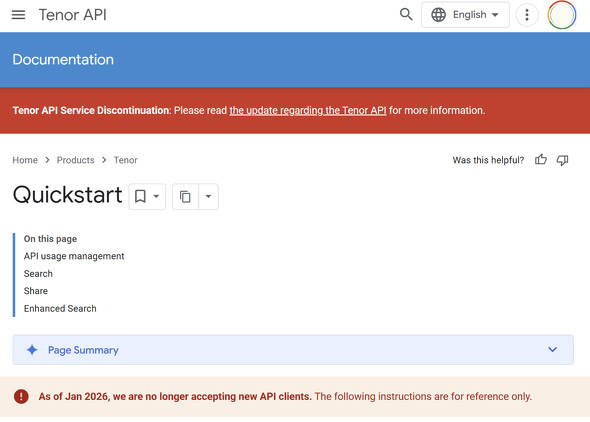This screenshot has height=422, width=590.
Task: Bookmark the Quickstart page
Action: [x=140, y=196]
